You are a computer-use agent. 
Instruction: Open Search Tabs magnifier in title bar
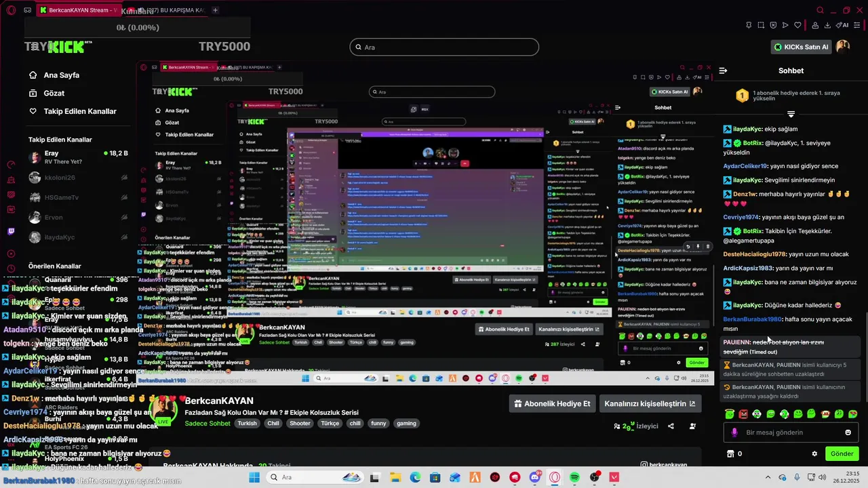[820, 10]
